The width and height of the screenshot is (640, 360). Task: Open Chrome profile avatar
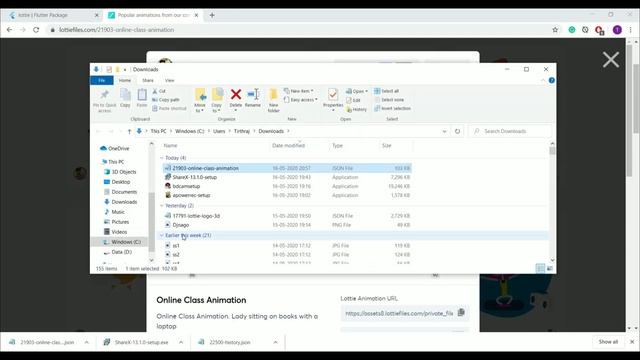617,30
